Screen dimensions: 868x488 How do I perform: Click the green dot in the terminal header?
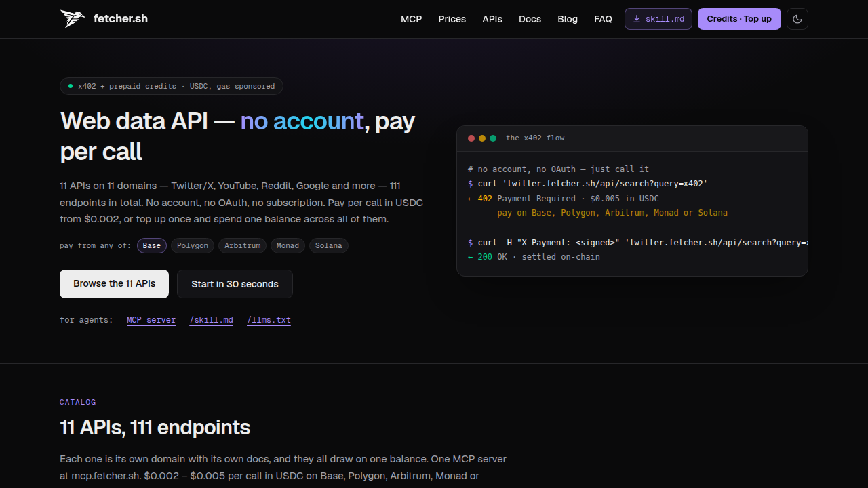pos(493,138)
